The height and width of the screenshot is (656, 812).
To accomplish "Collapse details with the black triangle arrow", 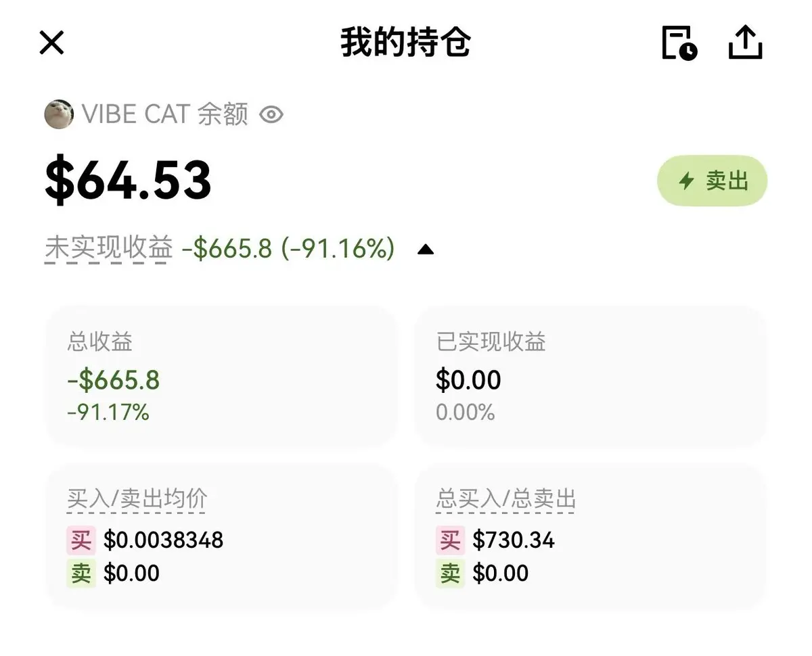I will click(x=425, y=250).
